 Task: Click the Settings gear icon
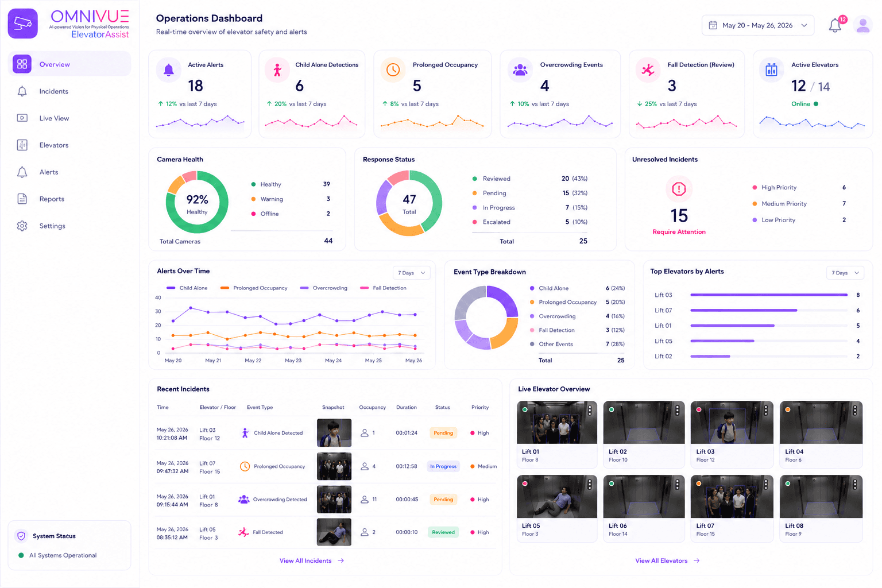tap(22, 226)
